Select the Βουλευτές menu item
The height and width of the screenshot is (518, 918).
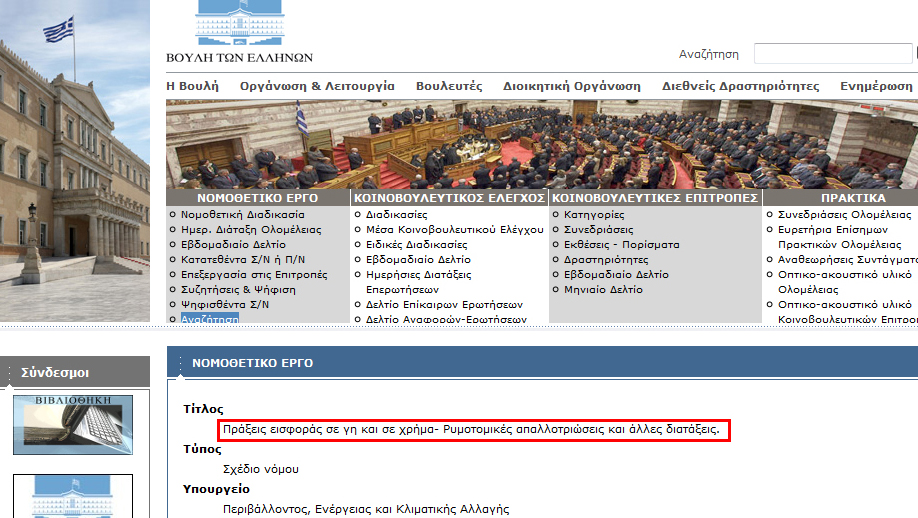click(x=449, y=86)
